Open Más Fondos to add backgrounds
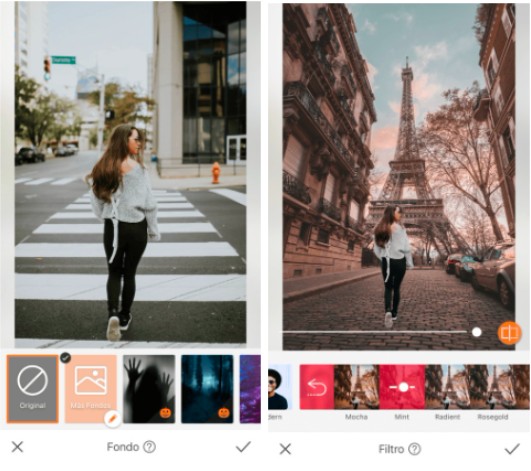The image size is (531, 471). click(x=91, y=389)
